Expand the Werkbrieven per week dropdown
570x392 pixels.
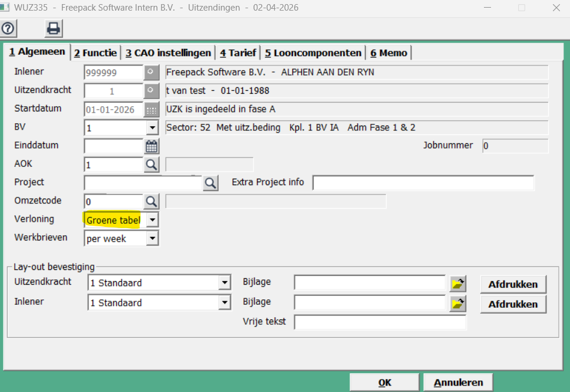coord(152,238)
